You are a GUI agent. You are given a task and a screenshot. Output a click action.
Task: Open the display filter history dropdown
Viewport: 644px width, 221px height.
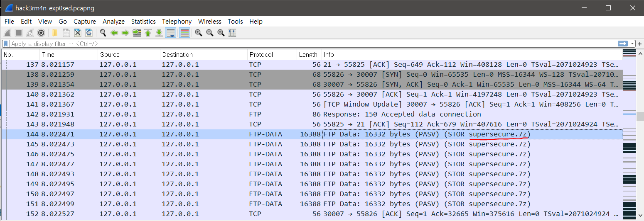[x=632, y=44]
